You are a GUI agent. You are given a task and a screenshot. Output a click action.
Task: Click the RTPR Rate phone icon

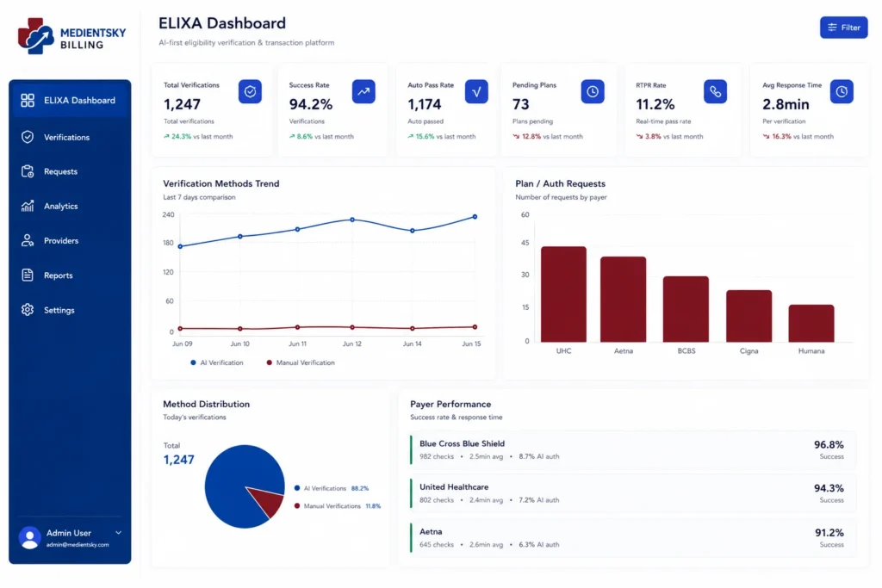click(x=715, y=91)
